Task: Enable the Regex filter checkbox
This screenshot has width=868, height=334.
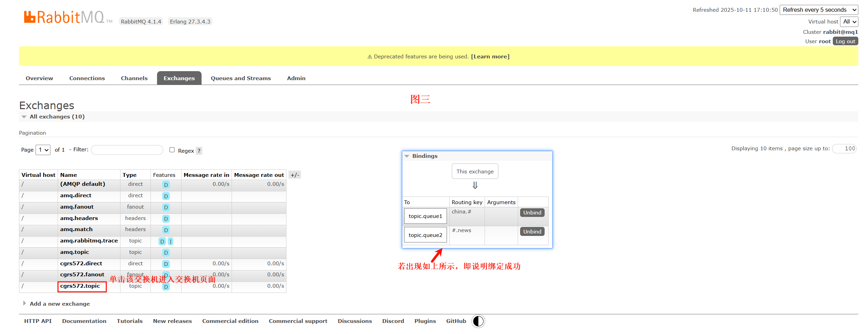Action: (172, 150)
